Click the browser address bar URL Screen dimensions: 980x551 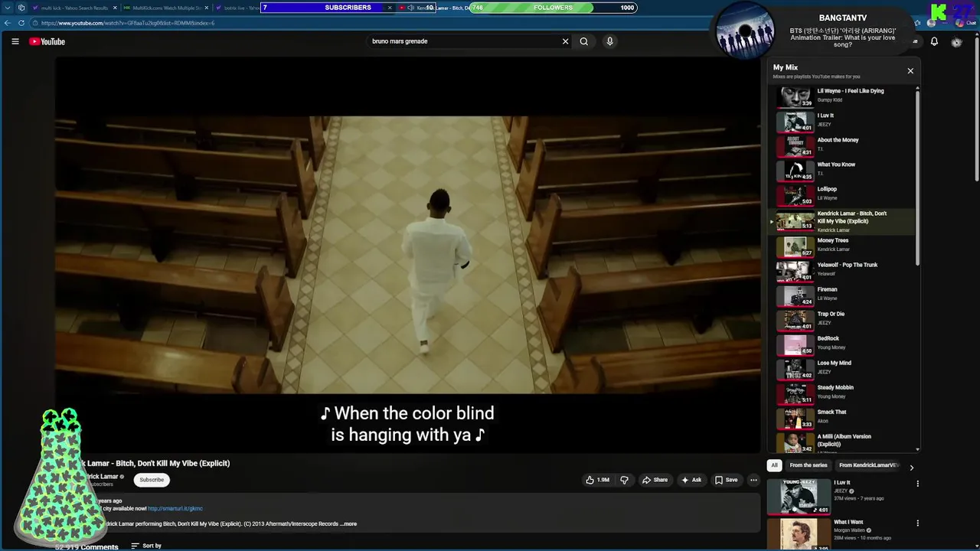(x=128, y=23)
